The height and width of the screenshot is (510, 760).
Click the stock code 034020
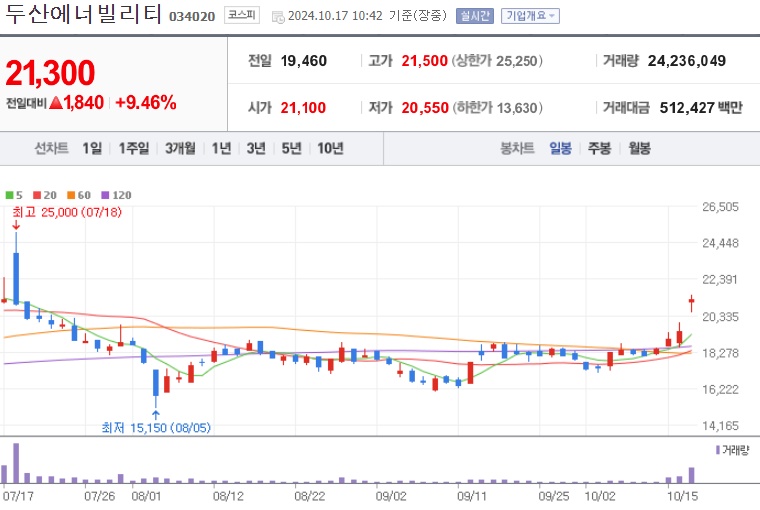coord(192,17)
